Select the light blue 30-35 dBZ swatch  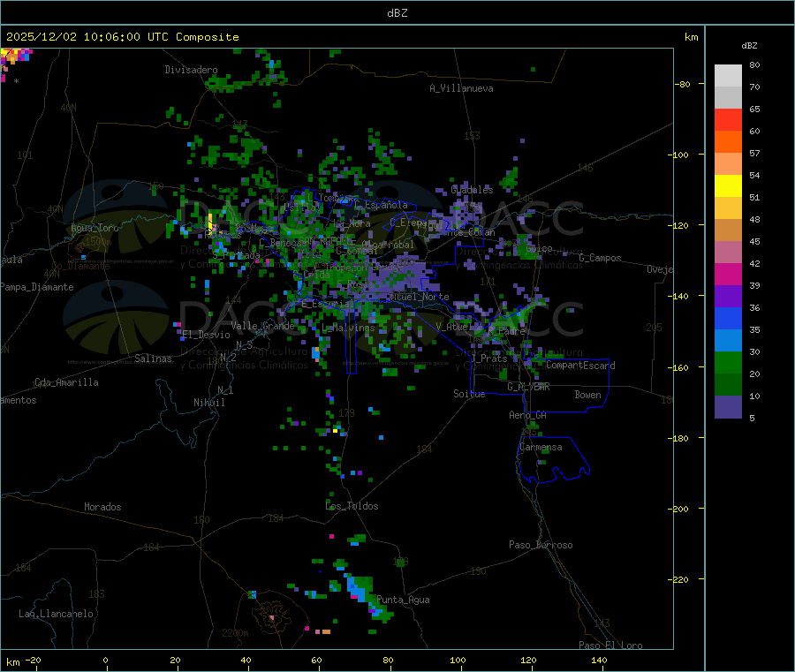pyautogui.click(x=728, y=341)
